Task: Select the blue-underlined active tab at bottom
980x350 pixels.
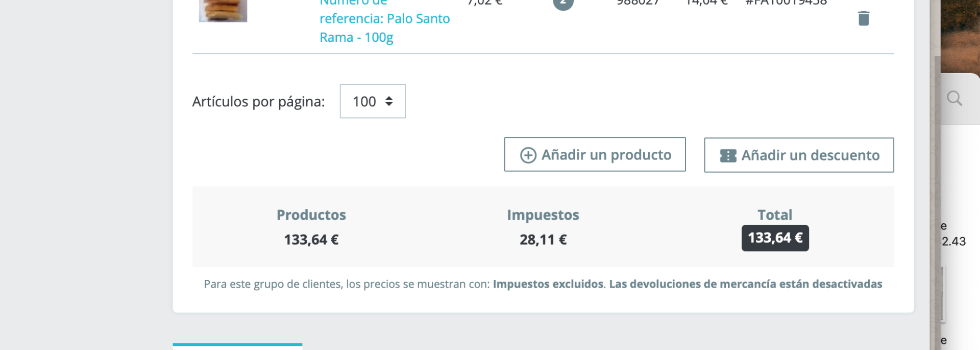Action: point(237,346)
